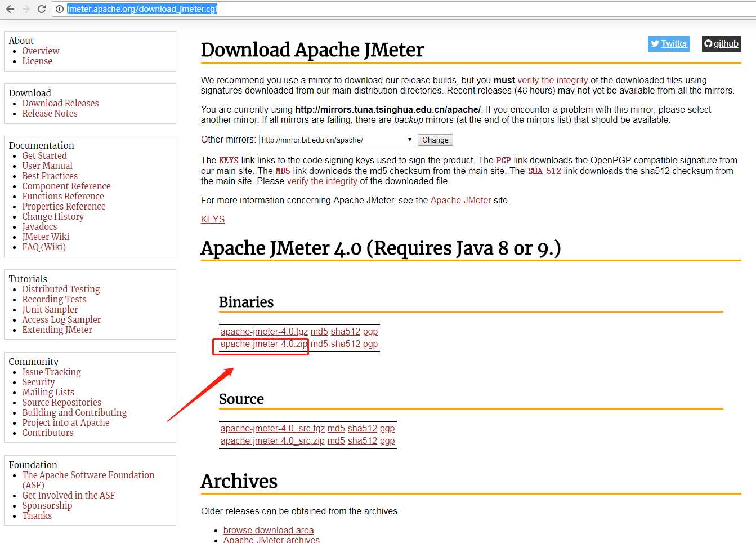Open Download Releases sidebar link
Screen dimensions: 756x543
click(x=60, y=103)
